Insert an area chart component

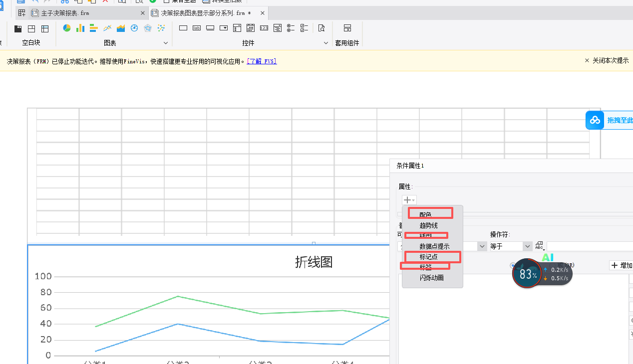pos(120,28)
